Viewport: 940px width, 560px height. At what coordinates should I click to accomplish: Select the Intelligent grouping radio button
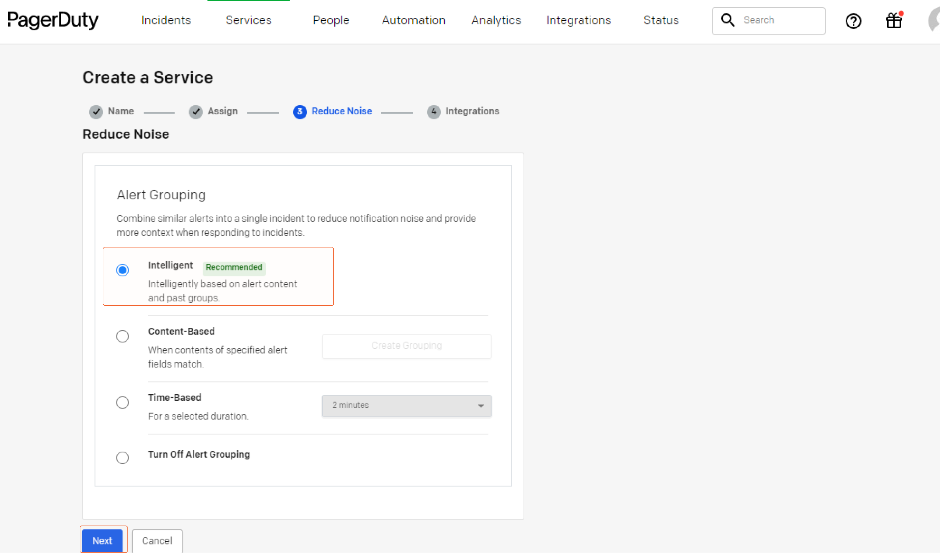pos(123,270)
